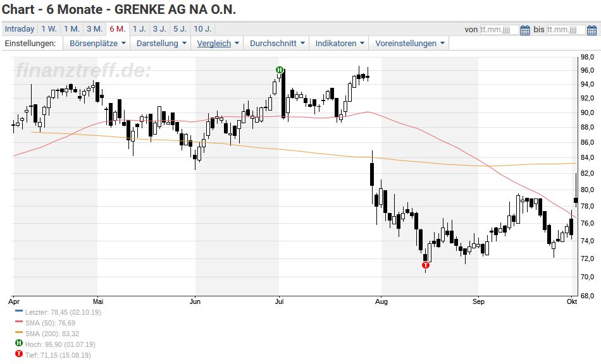Click the blue Letzter color swatch in legend
The image size is (601, 364).
point(19,311)
